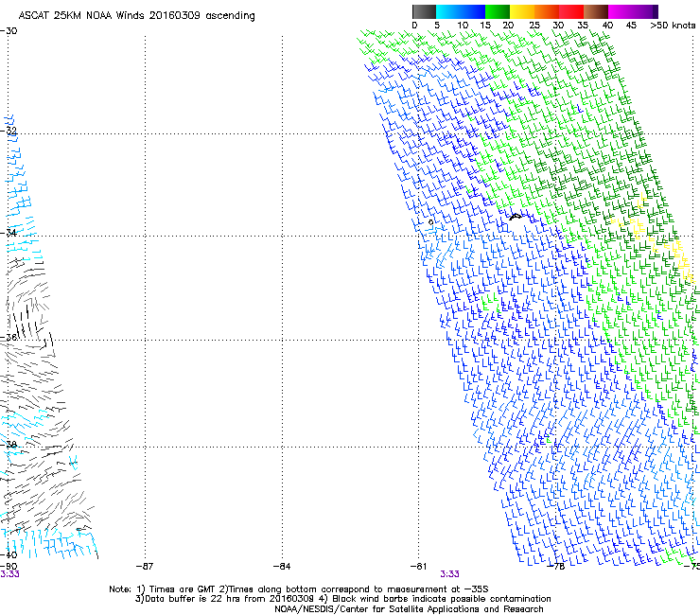Pick the magenta 40–45 knot color segment
The width and height of the screenshot is (700, 615).
pos(621,11)
